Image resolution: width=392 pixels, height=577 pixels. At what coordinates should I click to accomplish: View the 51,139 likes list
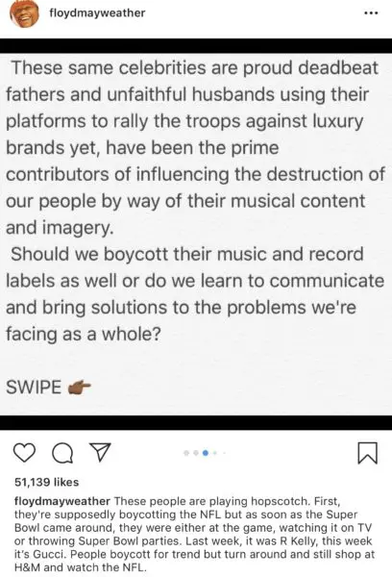[47, 482]
